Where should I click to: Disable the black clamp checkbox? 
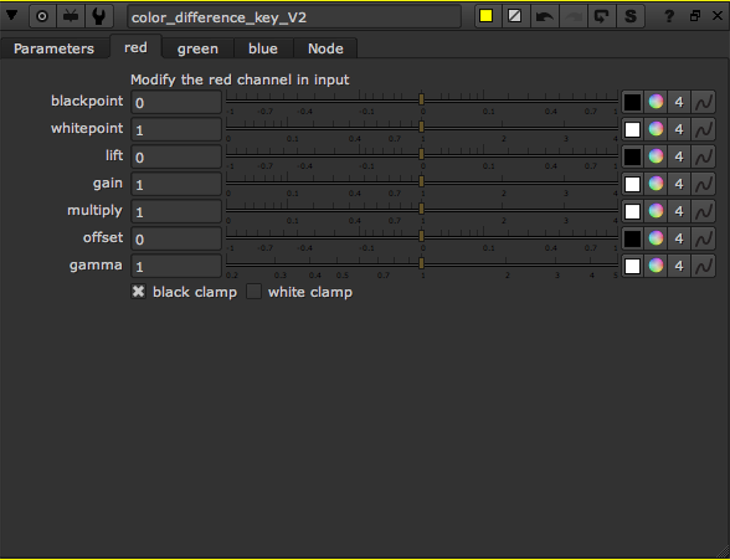[138, 292]
